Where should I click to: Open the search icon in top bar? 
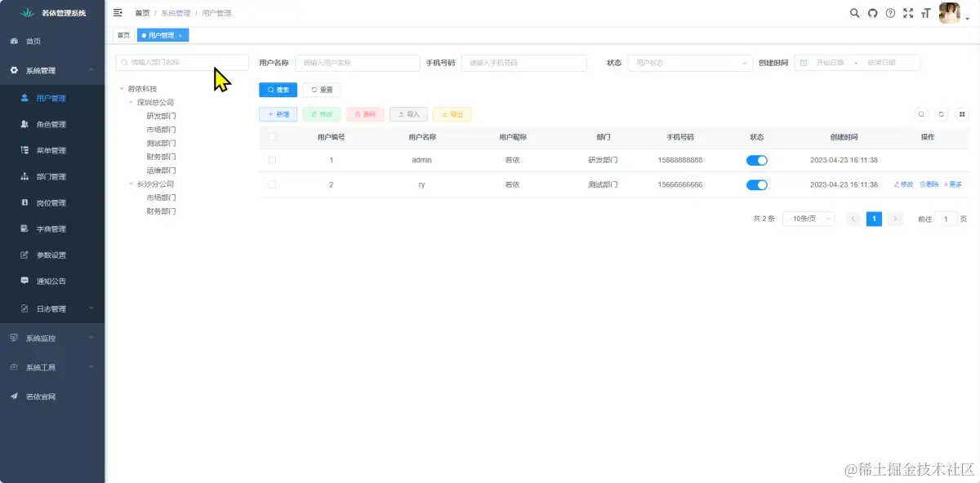855,13
